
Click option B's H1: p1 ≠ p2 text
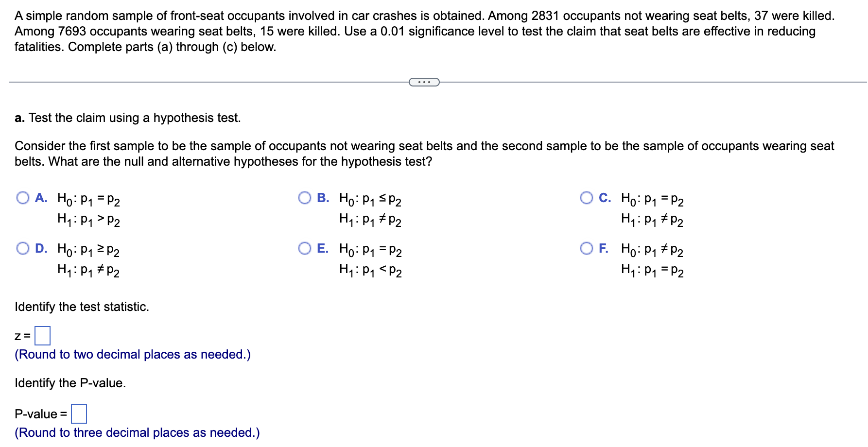[370, 221]
